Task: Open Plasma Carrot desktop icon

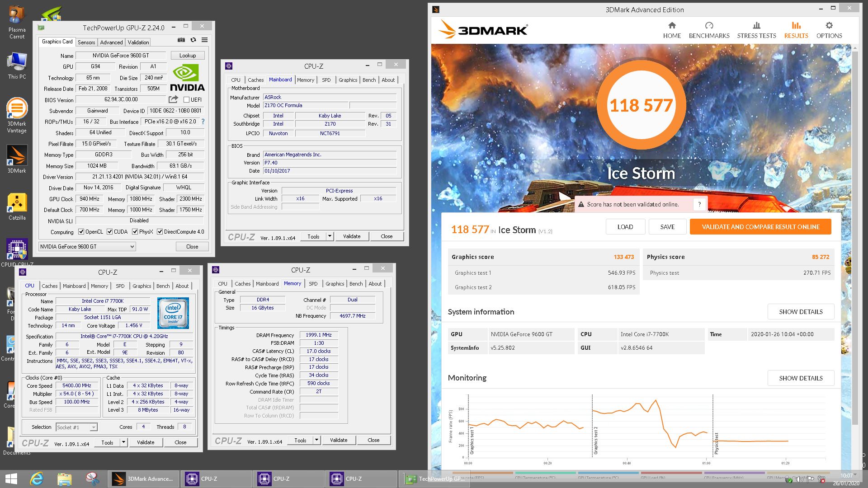Action: coord(17,23)
